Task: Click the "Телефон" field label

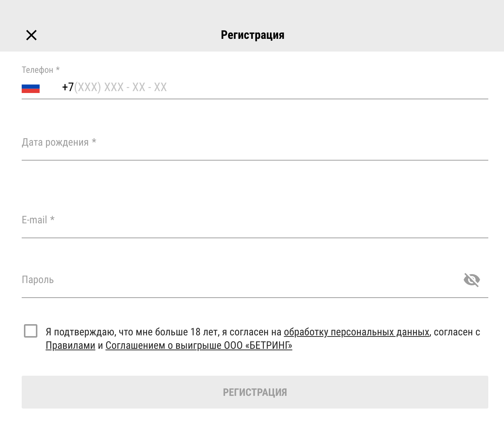Action: tap(37, 70)
